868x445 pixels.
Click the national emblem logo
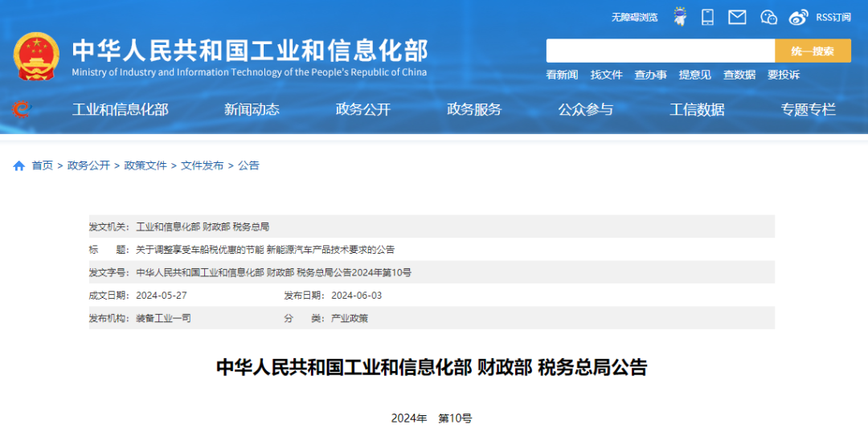click(36, 55)
